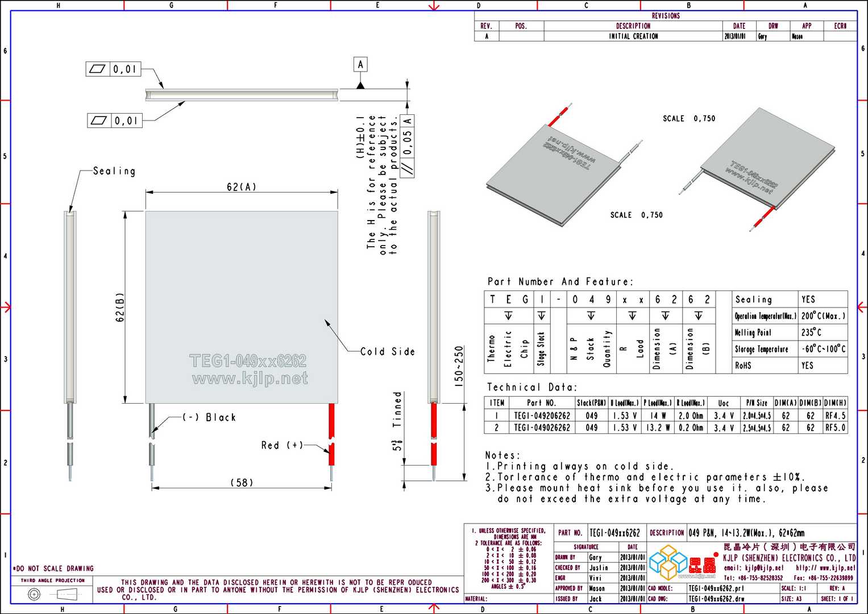Click the ENGR name Vivi
The width and height of the screenshot is (868, 614).
pyautogui.click(x=595, y=578)
